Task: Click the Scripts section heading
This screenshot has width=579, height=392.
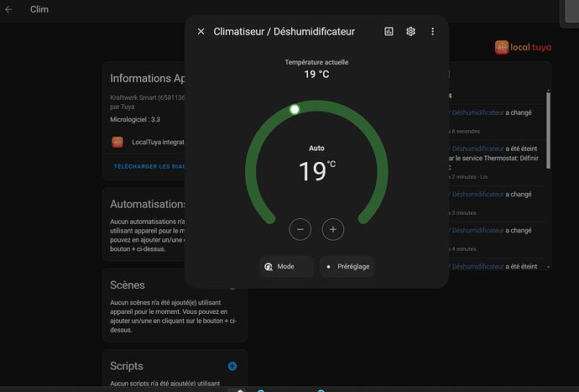Action: tap(127, 366)
